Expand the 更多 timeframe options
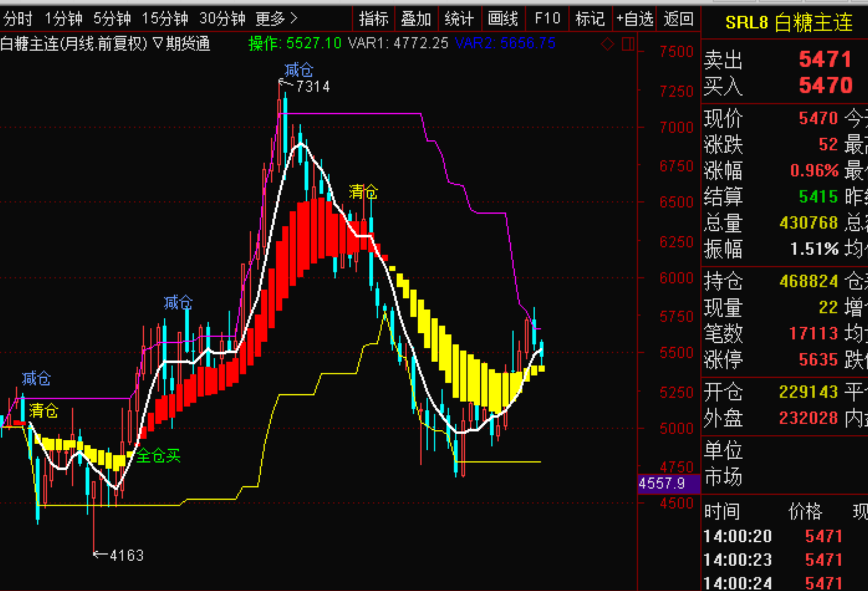The image size is (868, 591). 276,19
